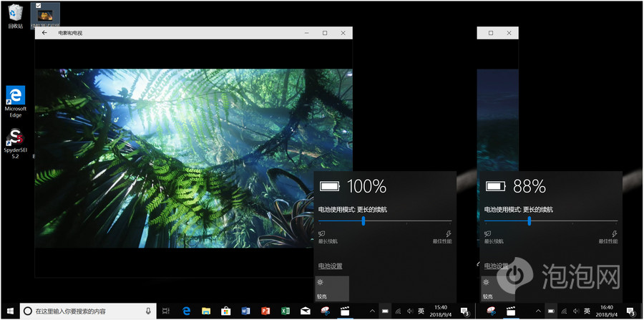Launch PowerPoint from the taskbar
The image size is (644, 320).
click(x=265, y=311)
